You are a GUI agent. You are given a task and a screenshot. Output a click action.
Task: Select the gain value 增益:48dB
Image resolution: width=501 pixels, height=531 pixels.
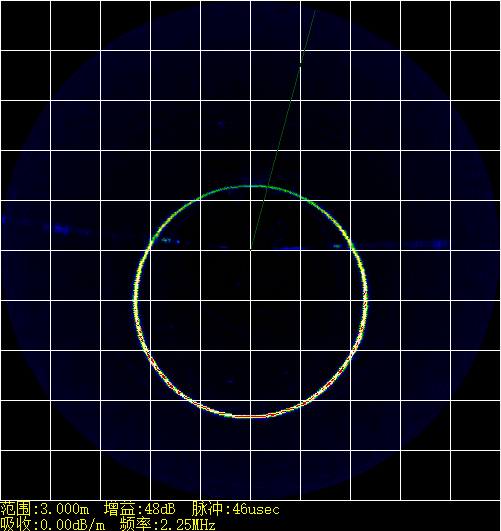coord(140,509)
